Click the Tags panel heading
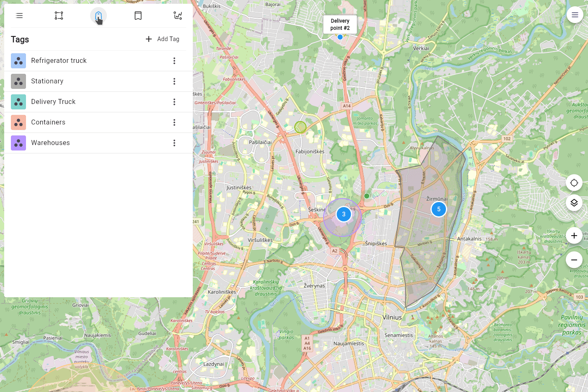The width and height of the screenshot is (588, 392). (20, 39)
